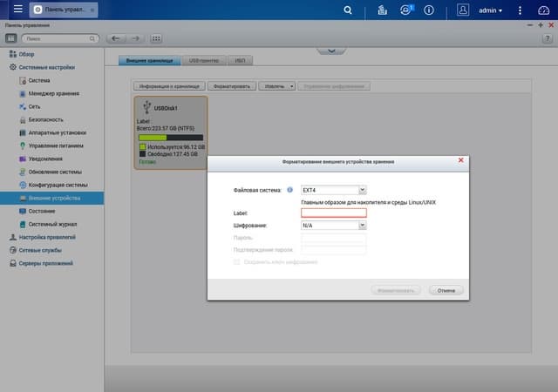The image size is (558, 392).
Task: Go forward with the right arrow button
Action: [136, 38]
